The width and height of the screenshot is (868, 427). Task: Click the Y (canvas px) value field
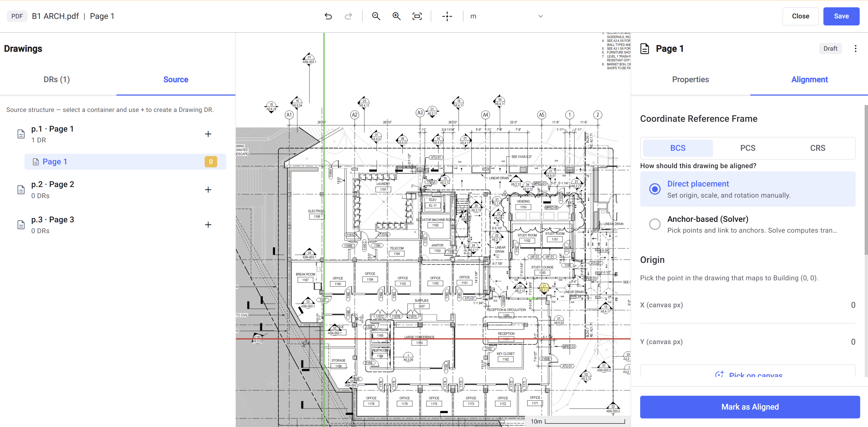click(x=747, y=342)
